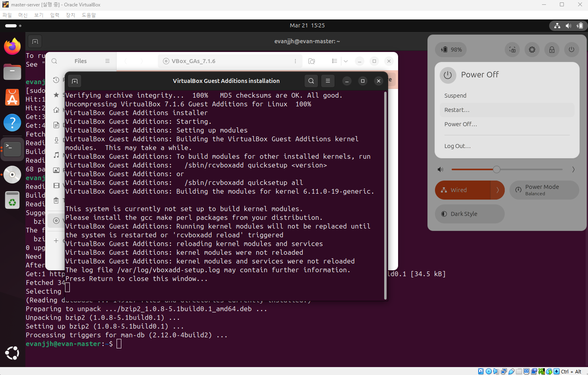Open the Files app in the dock
This screenshot has width=588, height=375.
point(12,72)
